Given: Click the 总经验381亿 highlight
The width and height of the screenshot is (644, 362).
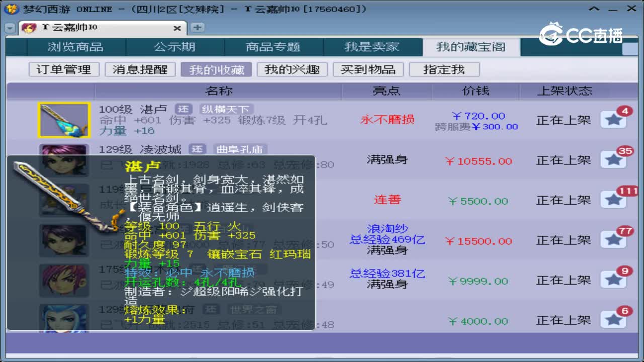Looking at the screenshot, I should tap(387, 274).
